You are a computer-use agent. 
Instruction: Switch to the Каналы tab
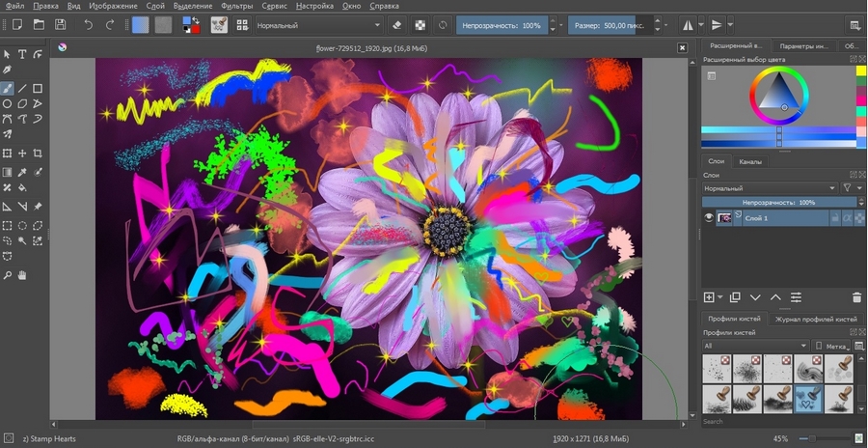pyautogui.click(x=750, y=162)
